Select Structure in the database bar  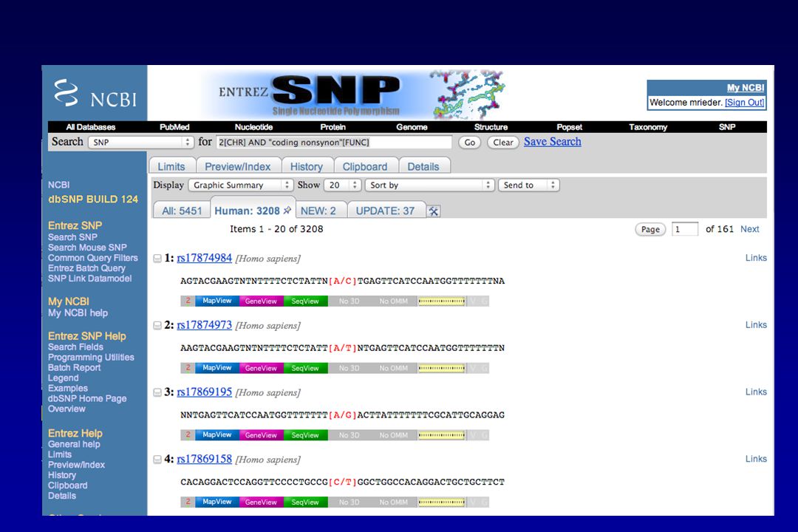click(491, 127)
